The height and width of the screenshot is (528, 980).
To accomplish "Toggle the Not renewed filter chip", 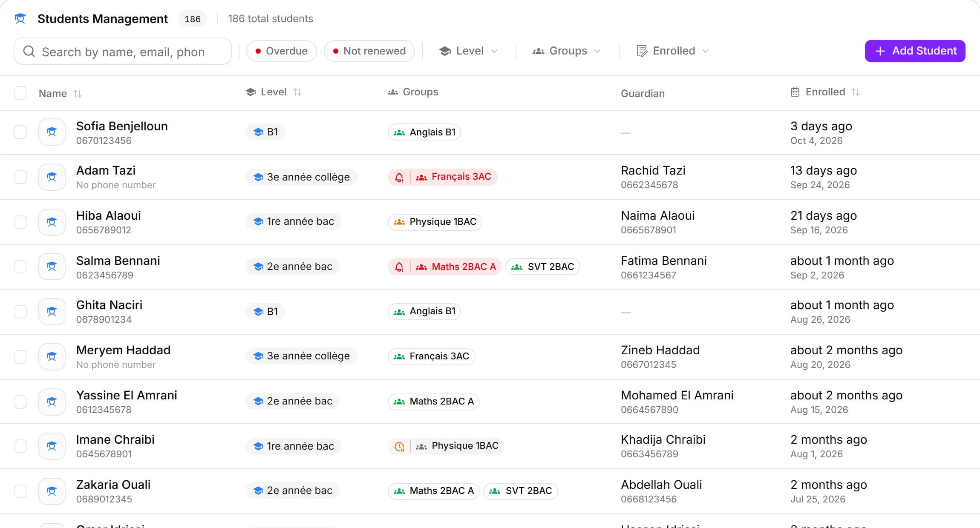I will coord(369,51).
